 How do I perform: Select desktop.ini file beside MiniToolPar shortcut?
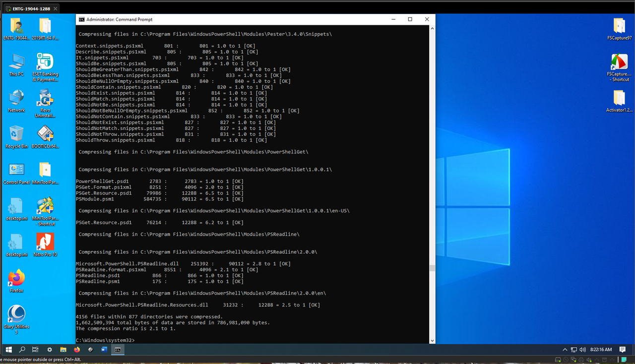16,209
